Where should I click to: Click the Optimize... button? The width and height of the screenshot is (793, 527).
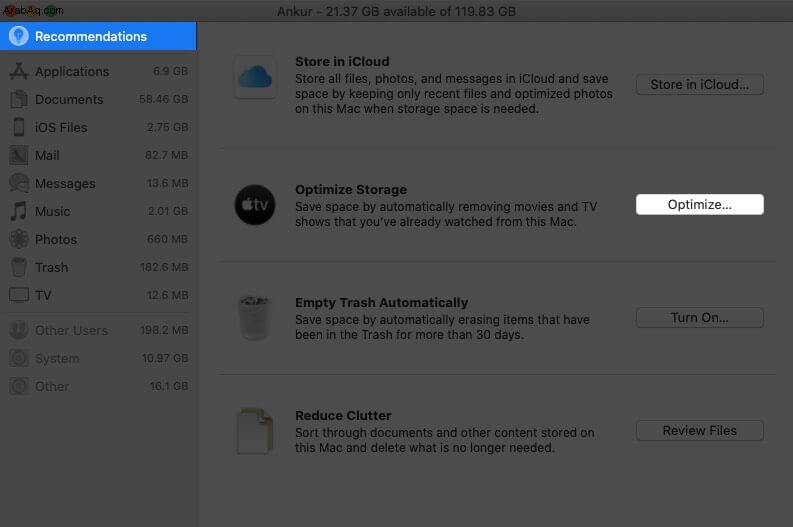coord(699,204)
